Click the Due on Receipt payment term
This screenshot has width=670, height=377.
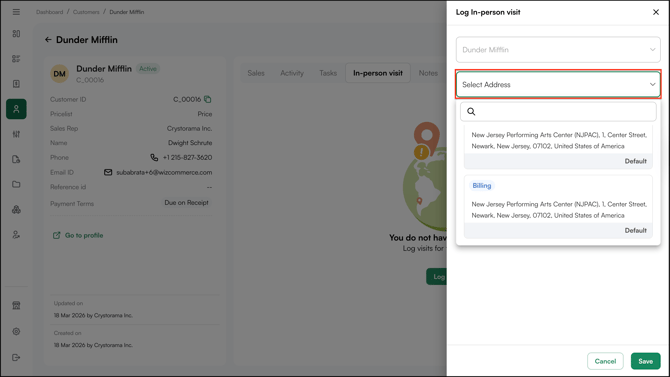pos(186,203)
